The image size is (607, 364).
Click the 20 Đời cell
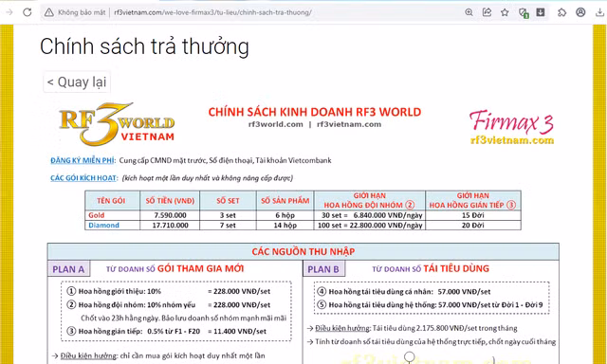coord(473,226)
